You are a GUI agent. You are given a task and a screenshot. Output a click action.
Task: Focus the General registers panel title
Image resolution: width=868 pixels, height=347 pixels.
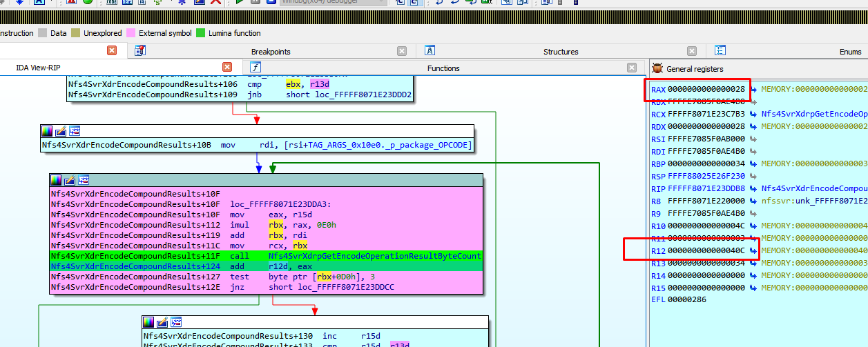pyautogui.click(x=695, y=69)
